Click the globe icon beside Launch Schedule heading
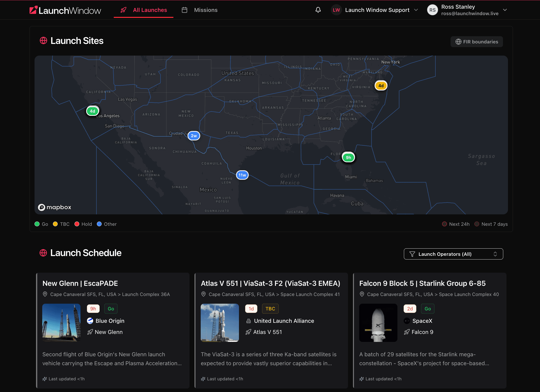This screenshot has height=392, width=540. click(43, 253)
